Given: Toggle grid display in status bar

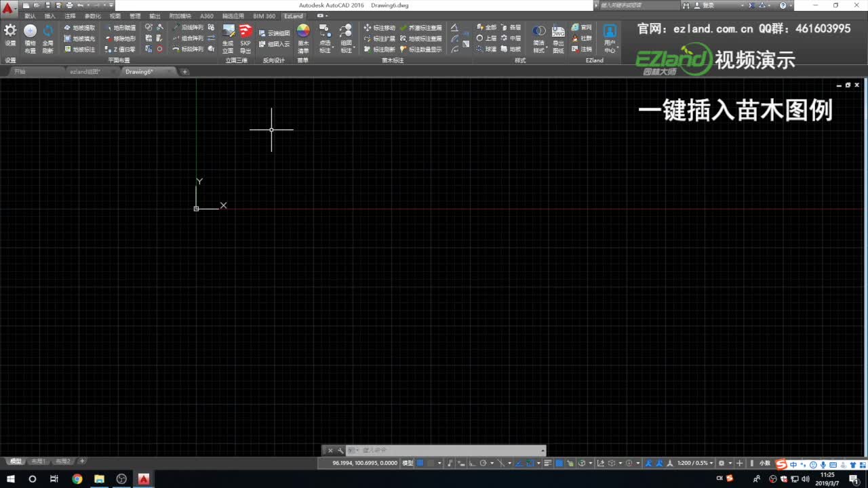Looking at the screenshot, I should coord(420,463).
